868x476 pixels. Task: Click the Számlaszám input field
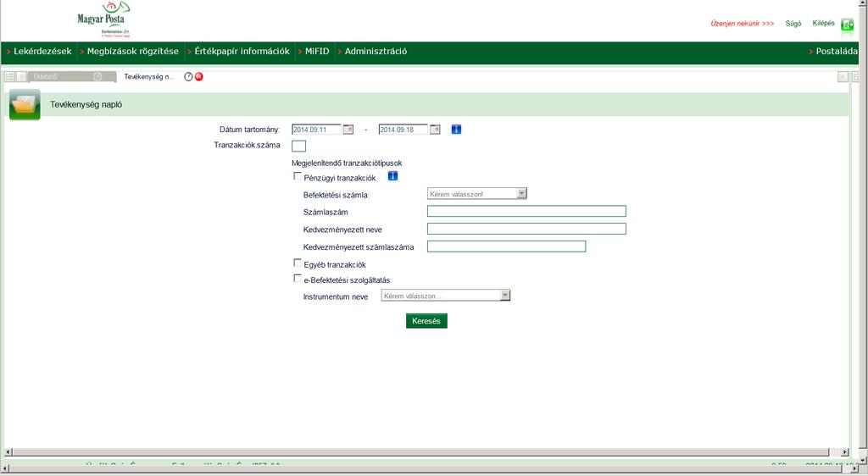526,211
